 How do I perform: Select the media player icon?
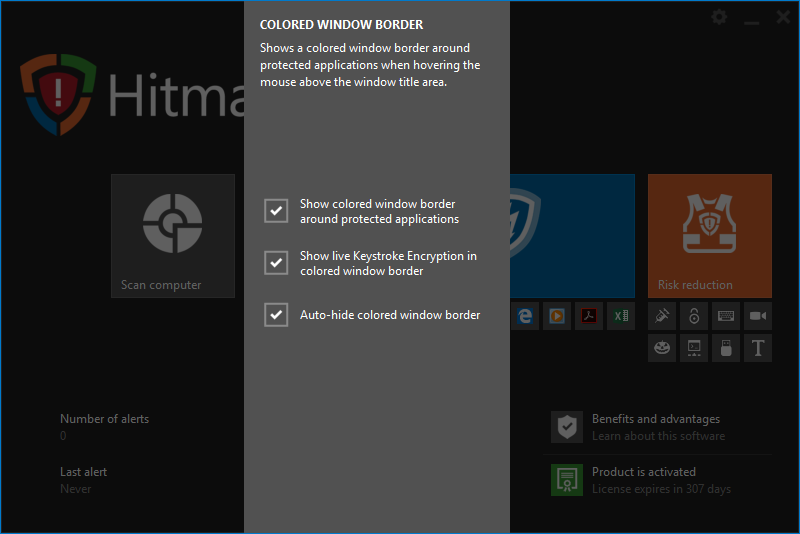pos(557,316)
